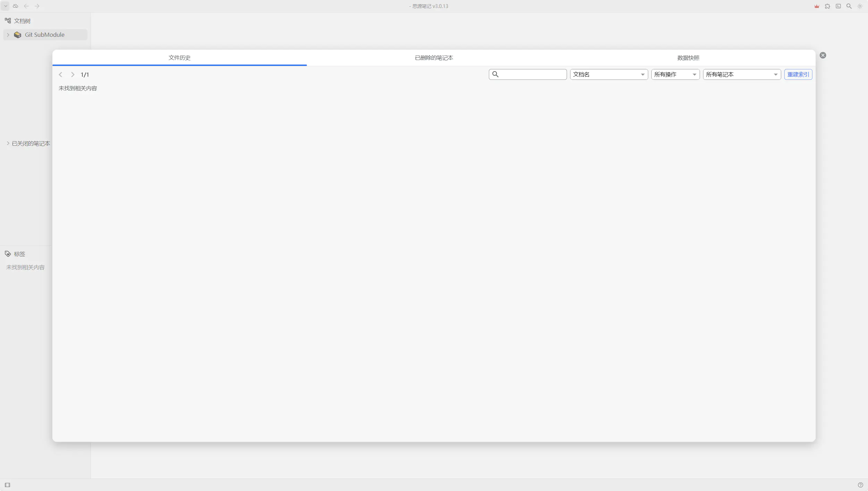Viewport: 868px width, 491px height.
Task: Toggle the light/dark appearance sun icon
Action: click(860, 6)
